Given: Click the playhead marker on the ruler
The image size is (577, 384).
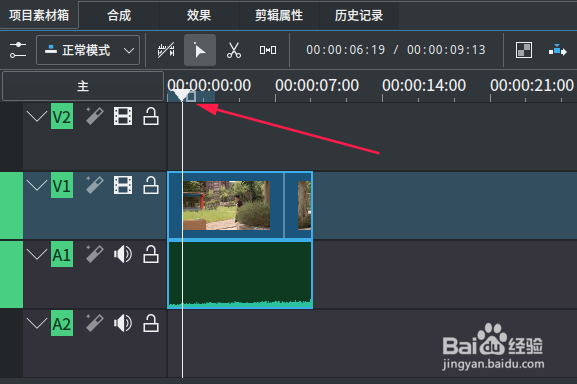Looking at the screenshot, I should click(x=182, y=95).
